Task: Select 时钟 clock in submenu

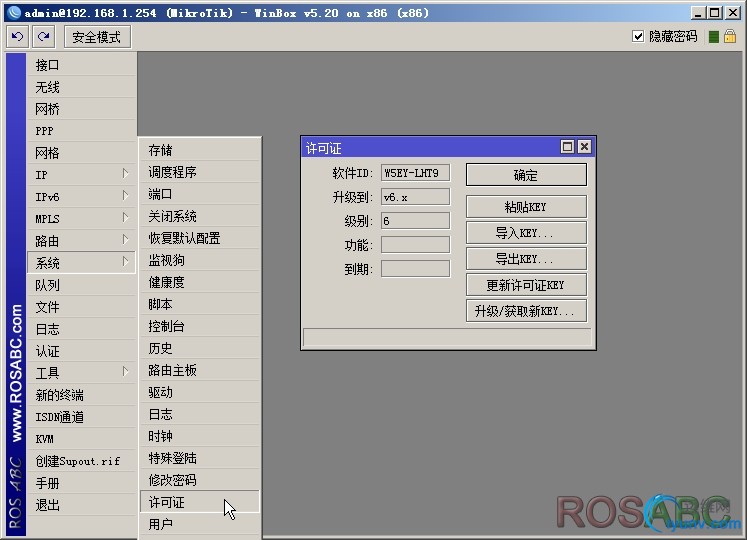Action: point(200,436)
